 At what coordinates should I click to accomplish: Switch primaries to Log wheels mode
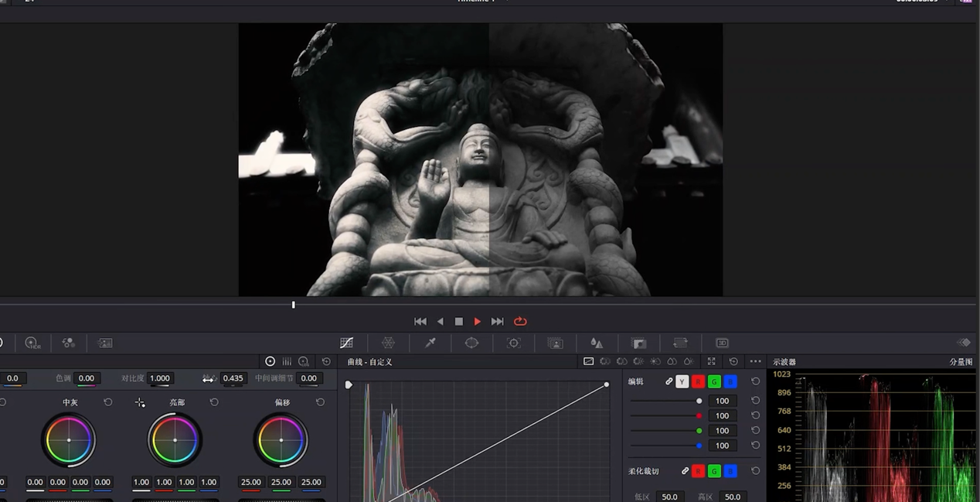coord(304,361)
